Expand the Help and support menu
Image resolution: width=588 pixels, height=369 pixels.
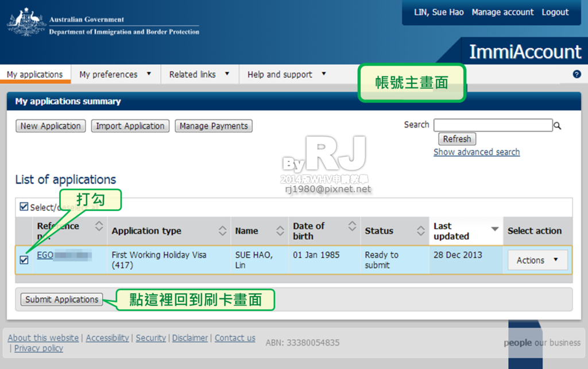[287, 74]
